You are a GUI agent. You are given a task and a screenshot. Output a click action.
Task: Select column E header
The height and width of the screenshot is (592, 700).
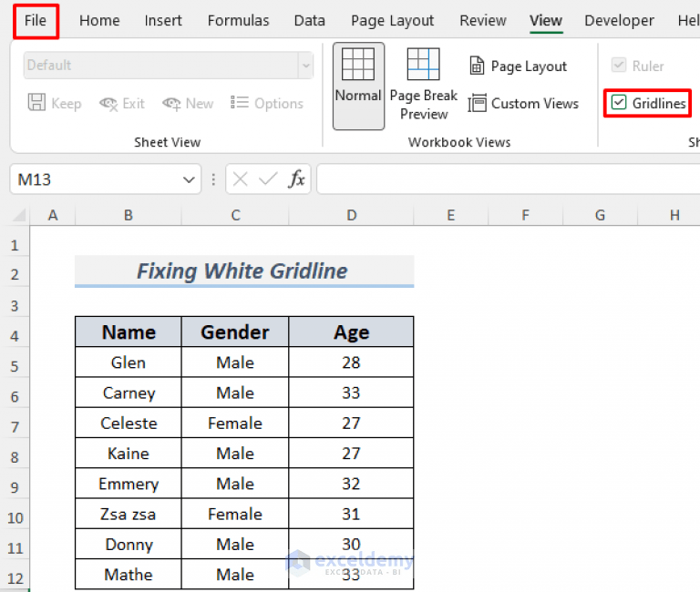451,216
